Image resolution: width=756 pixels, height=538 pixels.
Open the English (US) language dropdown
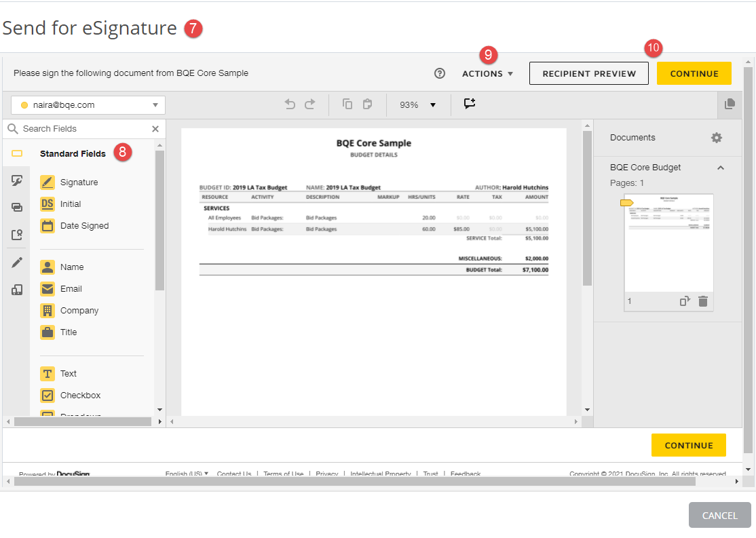click(x=187, y=474)
